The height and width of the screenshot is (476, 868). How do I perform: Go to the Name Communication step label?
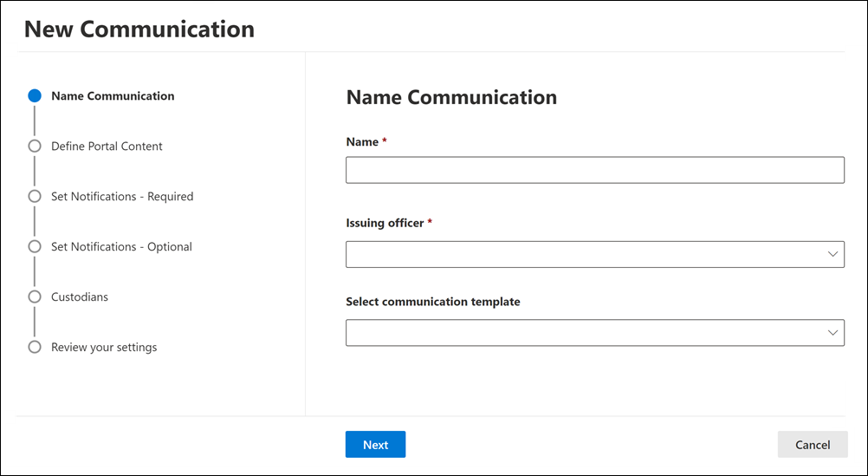point(113,96)
